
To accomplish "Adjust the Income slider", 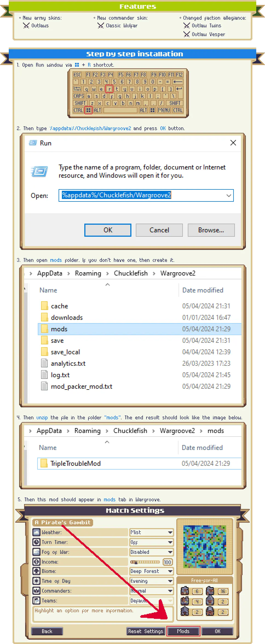I will [145, 562].
